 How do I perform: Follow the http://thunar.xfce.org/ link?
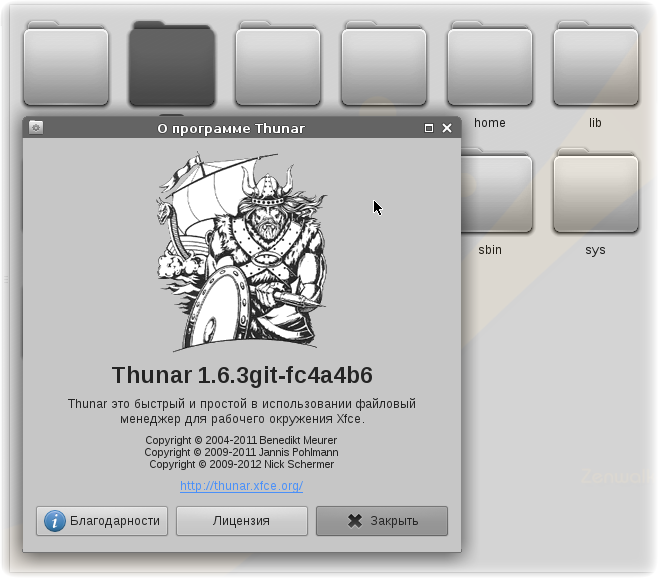tap(241, 486)
